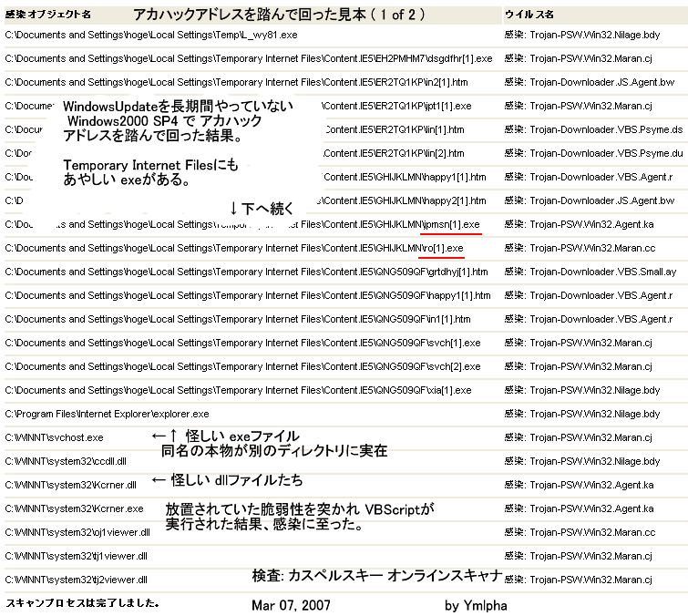
Task: Select the Internet Explorer\explorer.exe path
Action: 107,415
